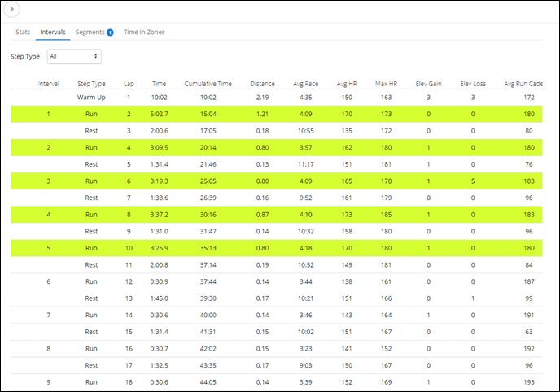Click the Segments notification badge

click(110, 33)
